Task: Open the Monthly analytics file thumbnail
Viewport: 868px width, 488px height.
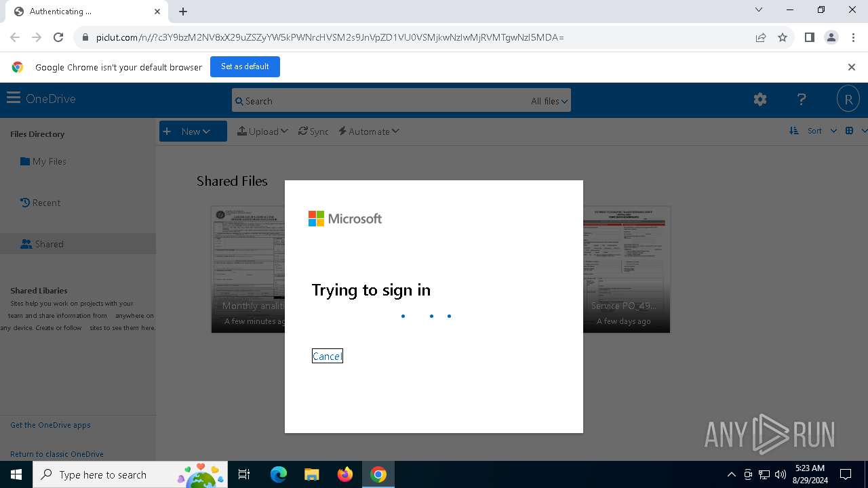Action: 248,270
